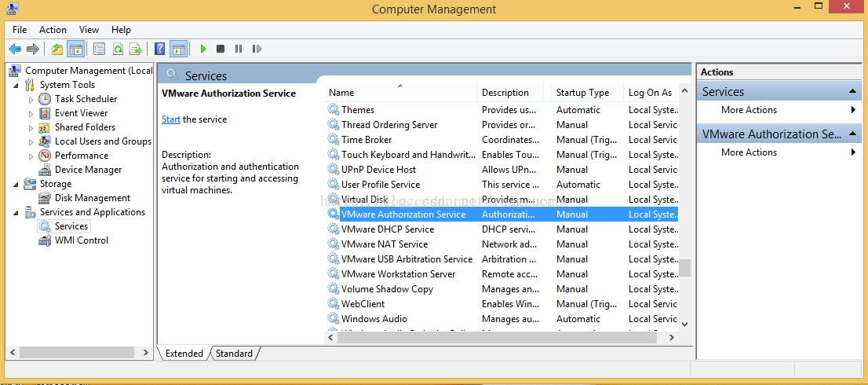Click the Event Viewer icon
This screenshot has width=868, height=385.
pos(45,114)
